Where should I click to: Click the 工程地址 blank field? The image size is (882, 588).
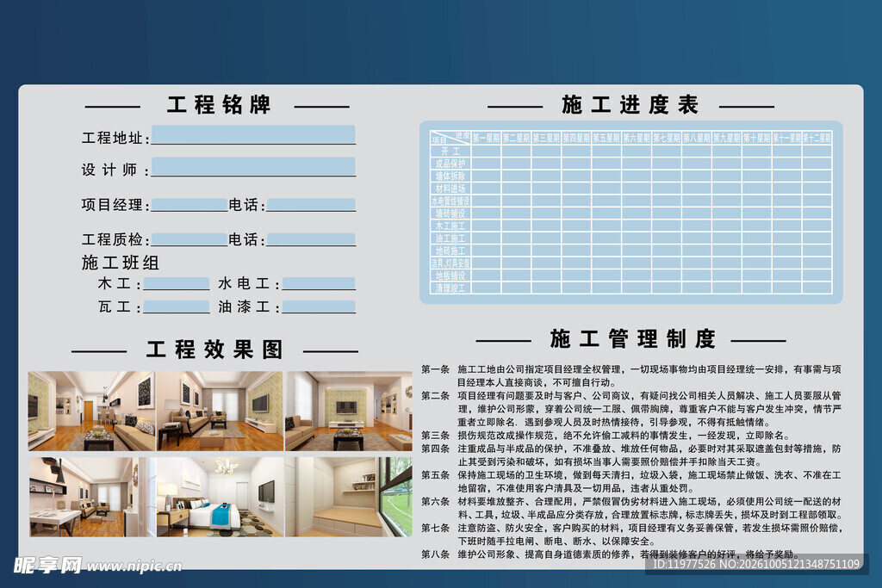point(253,135)
